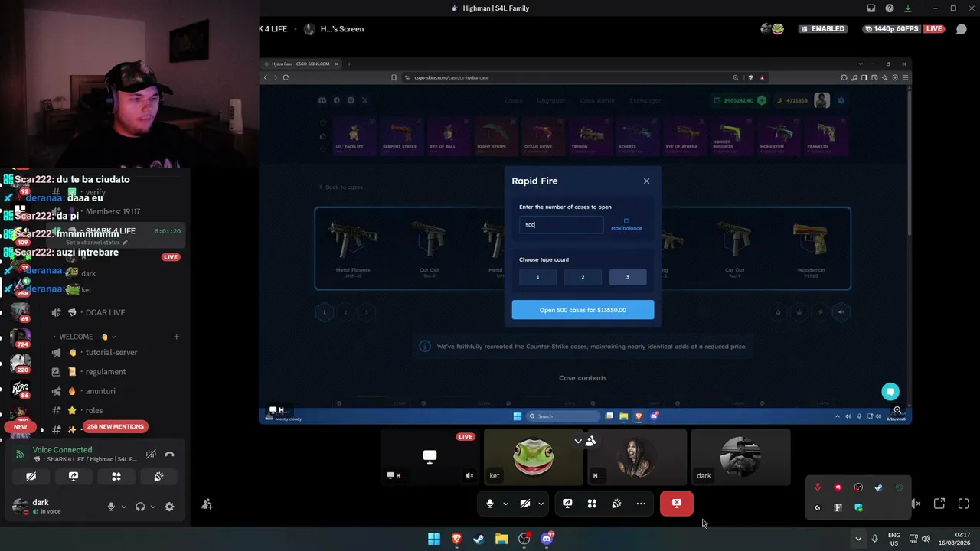Open microphone options arrow in call controls

point(505,504)
